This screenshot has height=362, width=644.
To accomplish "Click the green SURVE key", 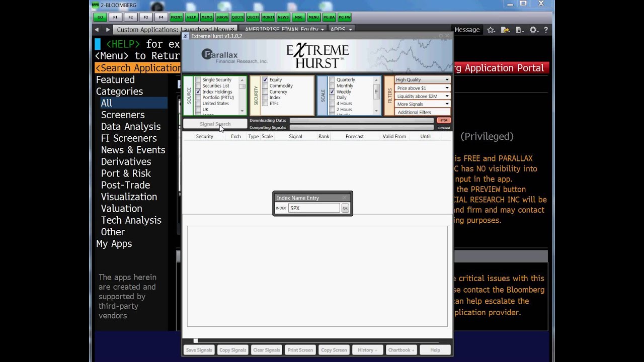I will (222, 17).
